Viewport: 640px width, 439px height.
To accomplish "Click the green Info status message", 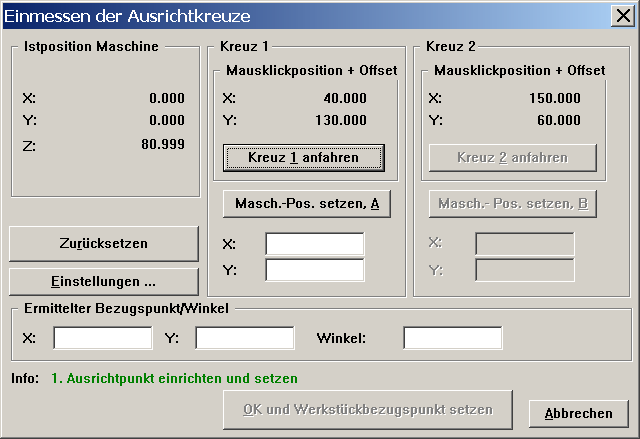I will pyautogui.click(x=174, y=379).
